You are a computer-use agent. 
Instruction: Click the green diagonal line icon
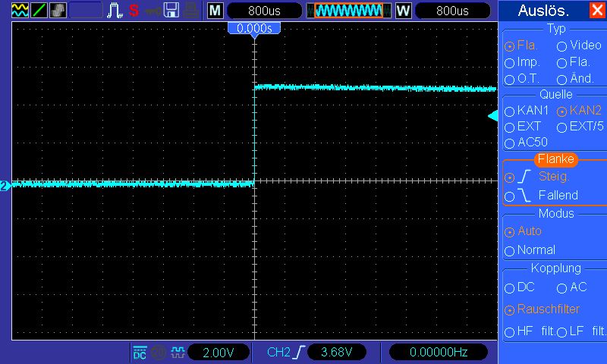tap(39, 11)
